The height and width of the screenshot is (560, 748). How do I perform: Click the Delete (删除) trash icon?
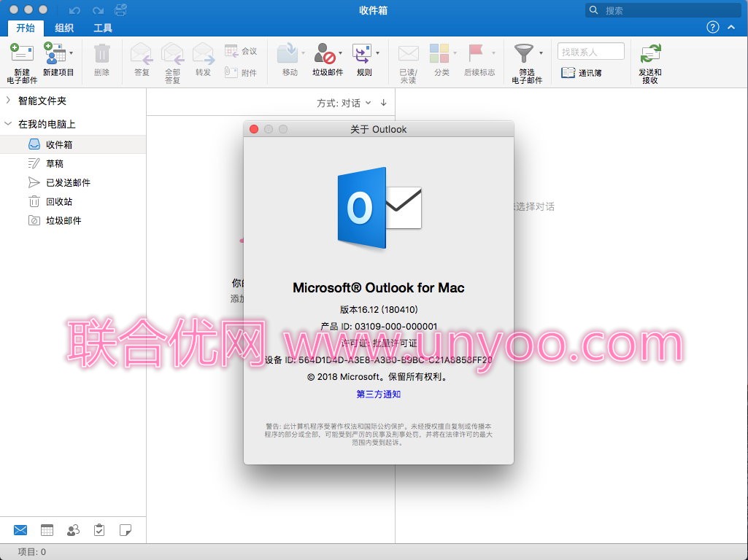coord(101,53)
